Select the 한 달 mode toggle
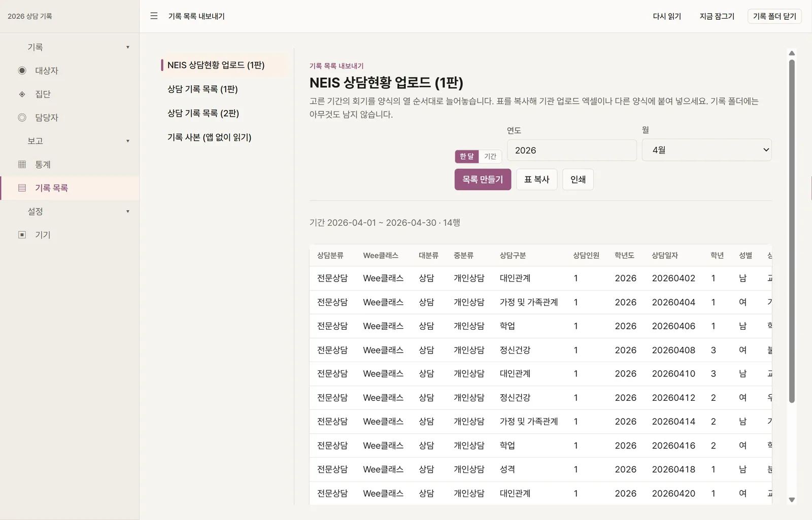Image resolution: width=812 pixels, height=520 pixels. [467, 156]
